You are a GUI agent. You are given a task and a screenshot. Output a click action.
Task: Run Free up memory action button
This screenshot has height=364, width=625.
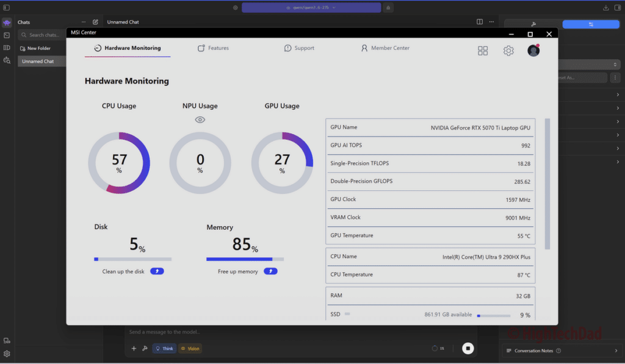(x=270, y=271)
